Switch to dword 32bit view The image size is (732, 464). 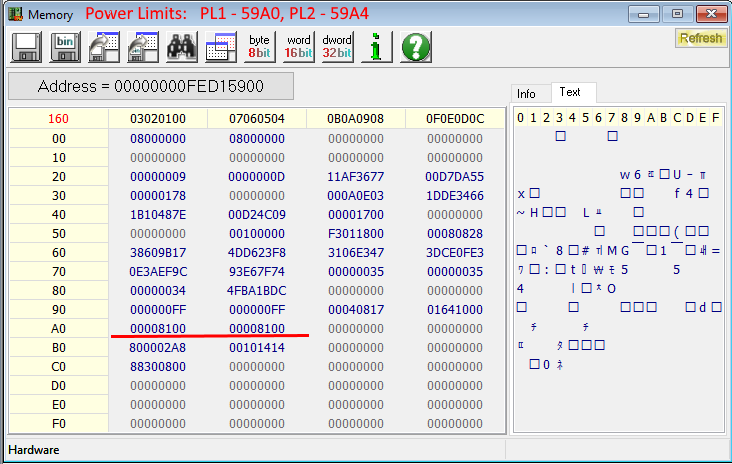(337, 47)
